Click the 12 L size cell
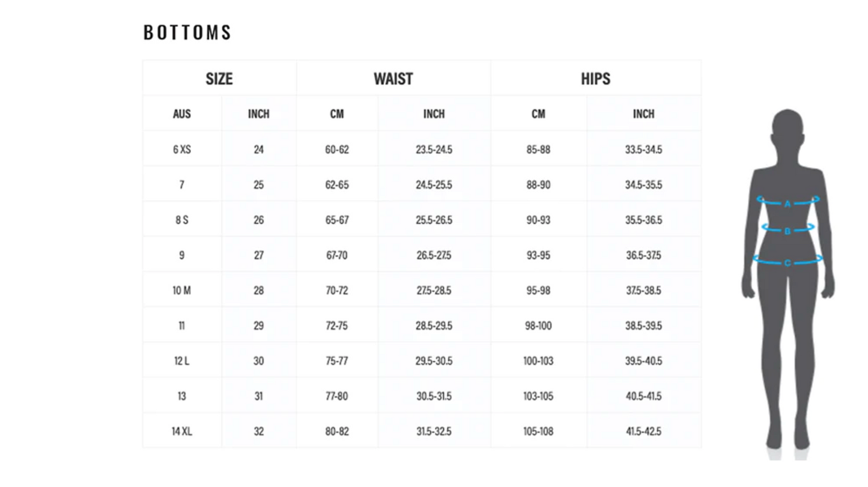The image size is (868, 487). pos(182,361)
